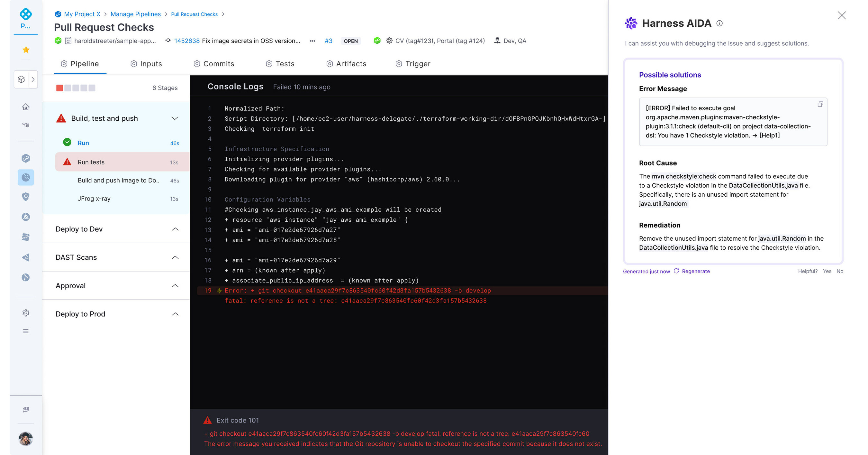
Task: Click the favorite star above the sidebar
Action: click(26, 50)
